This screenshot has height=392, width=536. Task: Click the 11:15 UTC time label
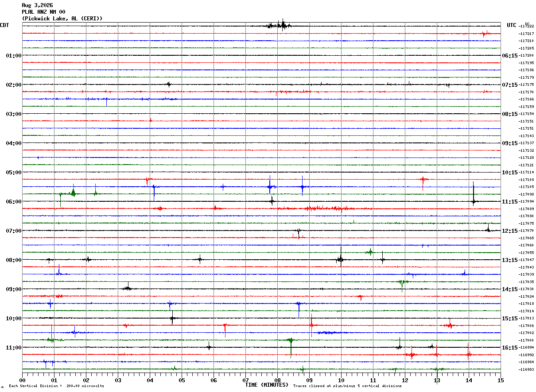(509, 202)
